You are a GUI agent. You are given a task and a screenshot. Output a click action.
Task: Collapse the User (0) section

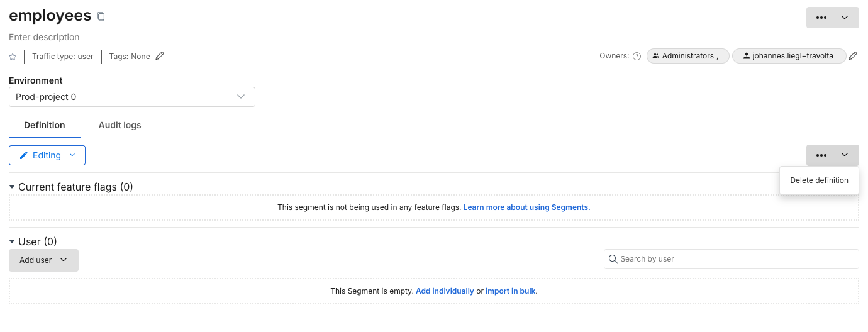(x=12, y=241)
